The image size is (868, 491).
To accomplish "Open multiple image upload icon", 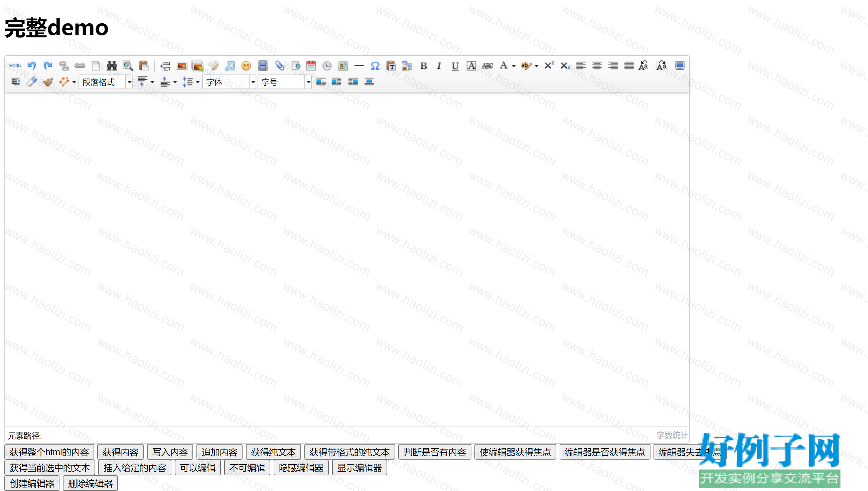I will [197, 65].
